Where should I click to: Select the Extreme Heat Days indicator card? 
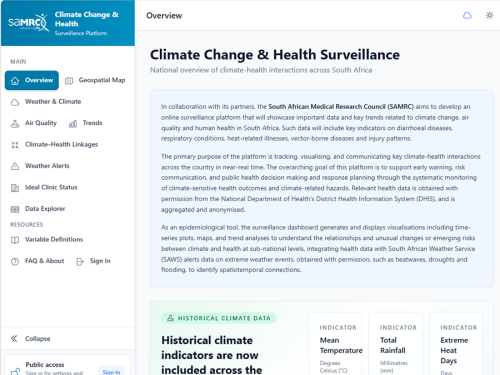coord(456,344)
